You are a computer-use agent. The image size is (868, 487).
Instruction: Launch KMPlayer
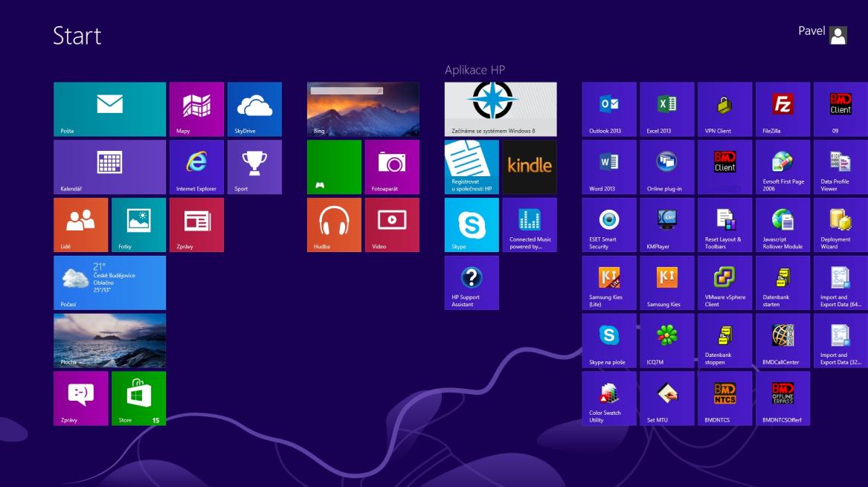(667, 225)
